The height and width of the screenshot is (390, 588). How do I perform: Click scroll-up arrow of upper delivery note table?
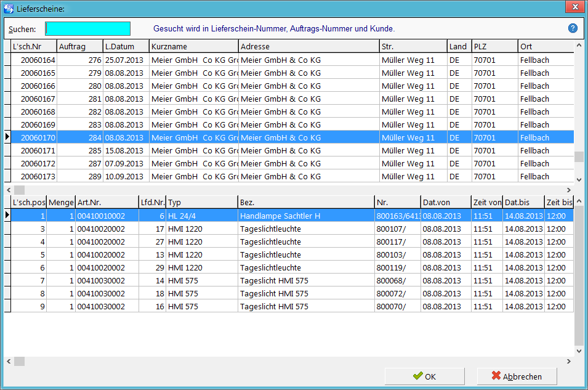coord(579,46)
